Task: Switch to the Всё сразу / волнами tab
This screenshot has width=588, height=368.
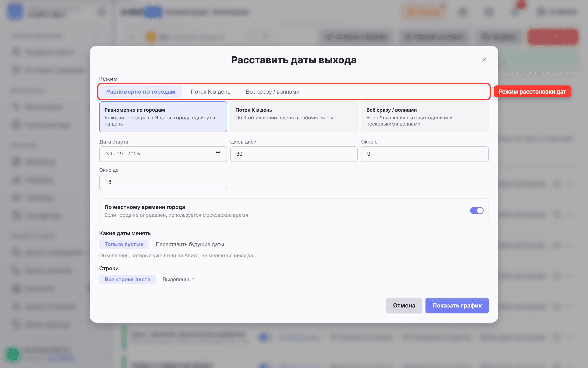Action: point(272,92)
